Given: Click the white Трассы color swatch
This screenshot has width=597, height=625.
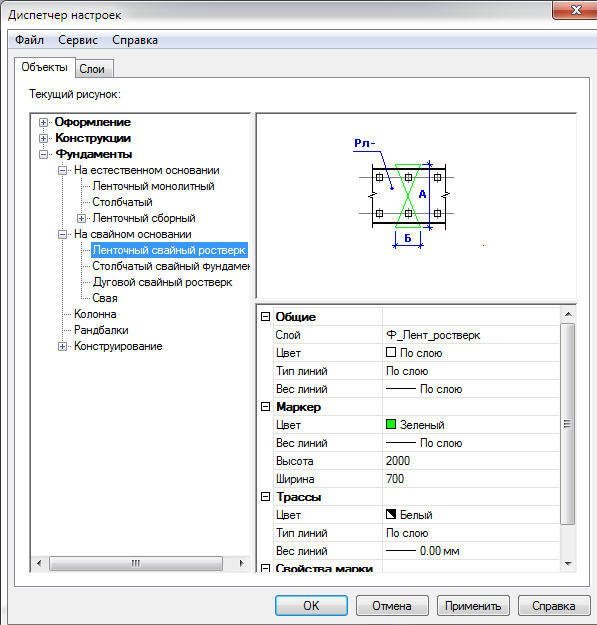Looking at the screenshot, I should (391, 514).
